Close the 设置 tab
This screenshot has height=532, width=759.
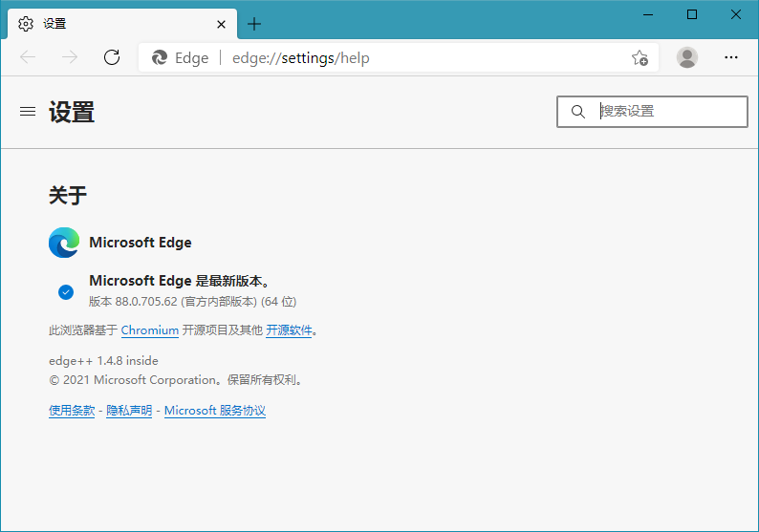point(221,24)
